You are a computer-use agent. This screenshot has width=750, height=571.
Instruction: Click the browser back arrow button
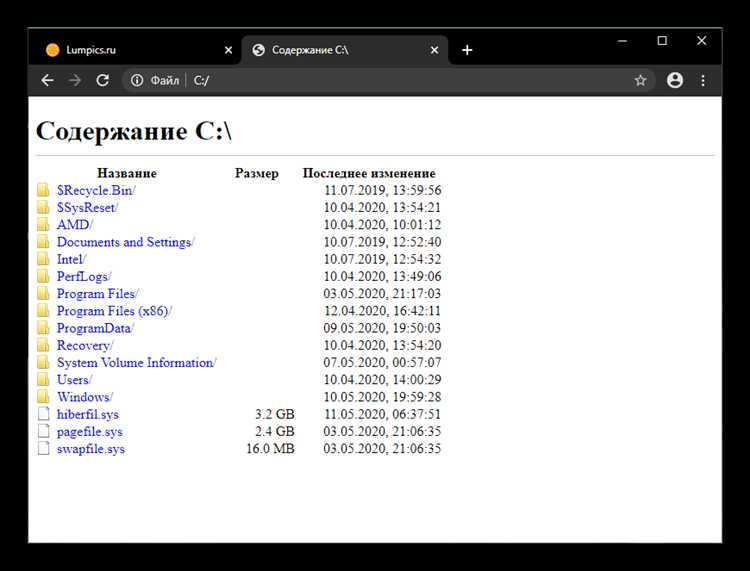click(x=47, y=81)
